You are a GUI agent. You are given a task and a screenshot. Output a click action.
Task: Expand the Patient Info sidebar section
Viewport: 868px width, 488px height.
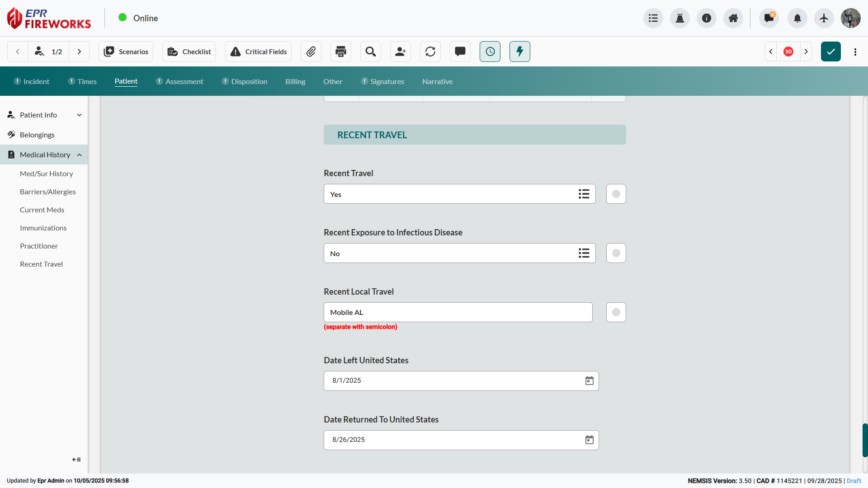79,115
